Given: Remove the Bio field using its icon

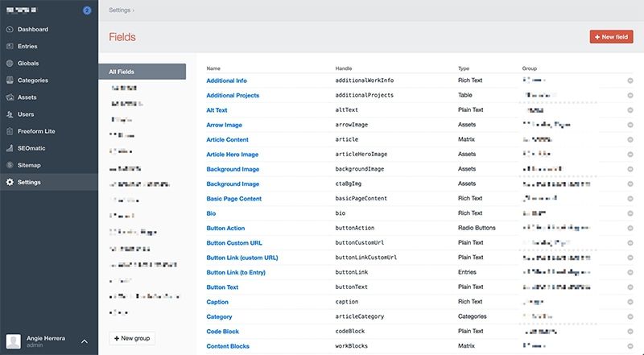Looking at the screenshot, I should (630, 213).
